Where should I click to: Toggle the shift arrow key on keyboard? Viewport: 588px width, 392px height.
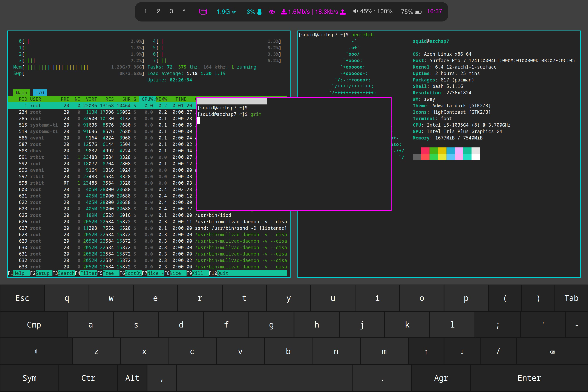point(36,351)
